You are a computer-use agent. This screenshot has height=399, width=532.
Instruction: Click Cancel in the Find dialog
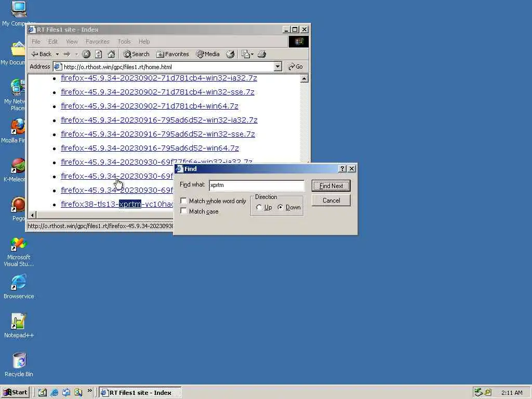pos(331,201)
